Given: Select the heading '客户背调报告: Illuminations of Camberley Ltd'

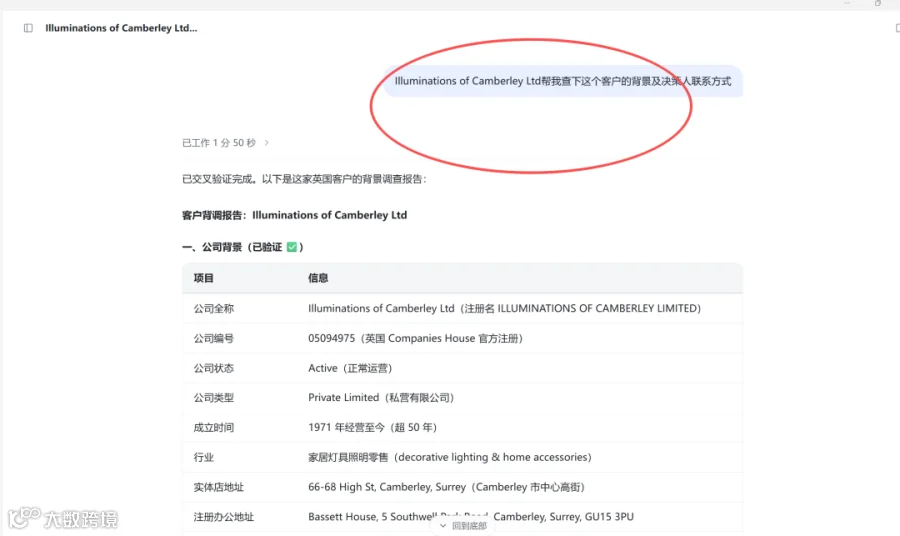Looking at the screenshot, I should click(x=294, y=215).
